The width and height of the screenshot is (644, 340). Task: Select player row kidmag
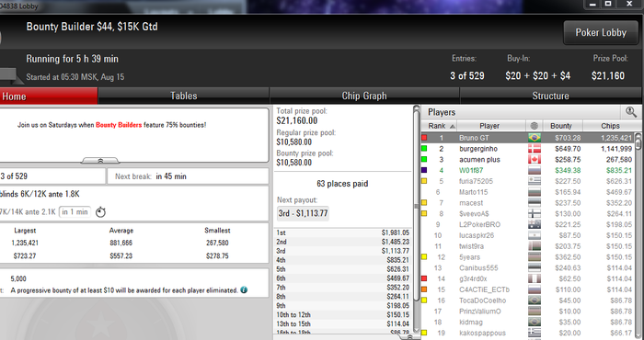[x=527, y=322]
